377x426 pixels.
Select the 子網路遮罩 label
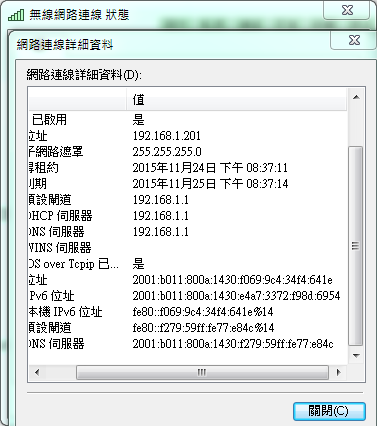point(56,152)
